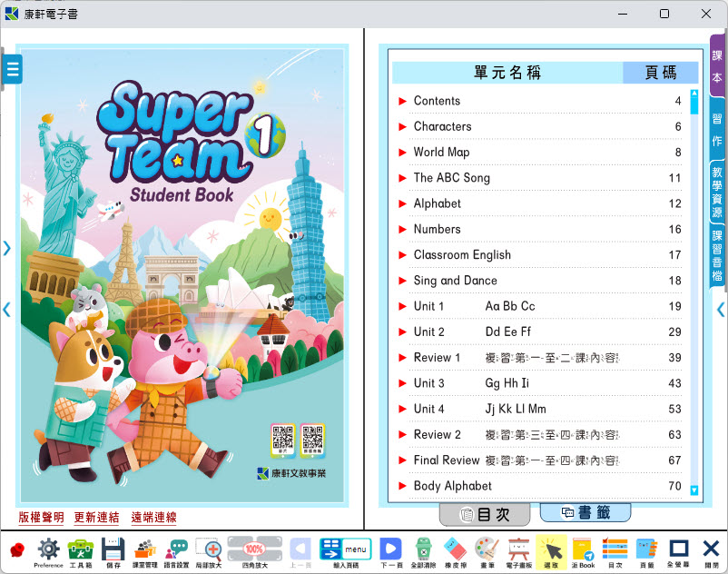728x574 pixels.
Task: Open the Sing and Dance entry
Action: (x=540, y=281)
